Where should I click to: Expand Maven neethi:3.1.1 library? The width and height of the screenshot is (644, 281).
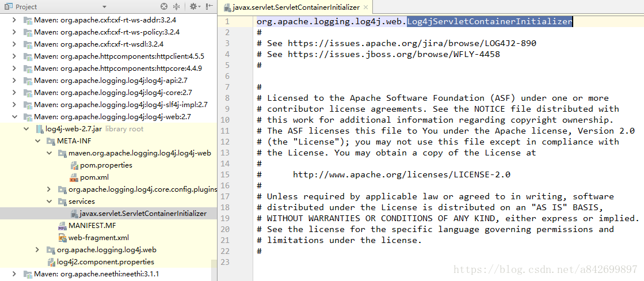coord(14,274)
